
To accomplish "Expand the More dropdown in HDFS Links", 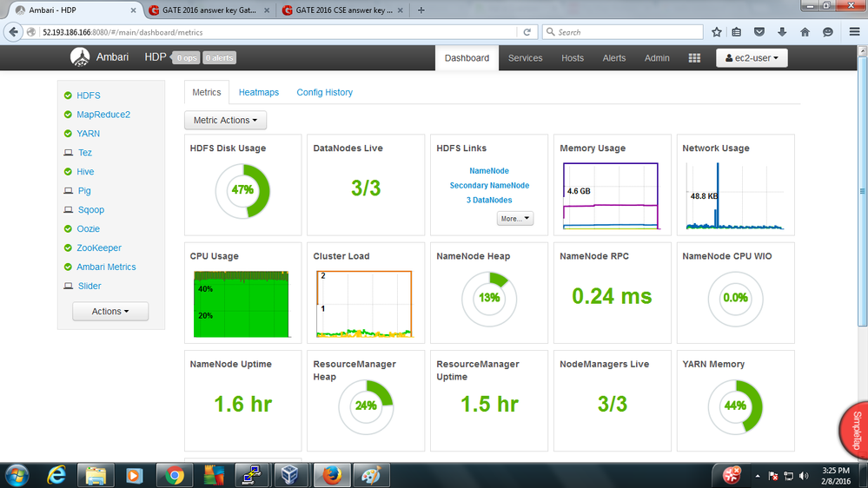I will click(515, 219).
